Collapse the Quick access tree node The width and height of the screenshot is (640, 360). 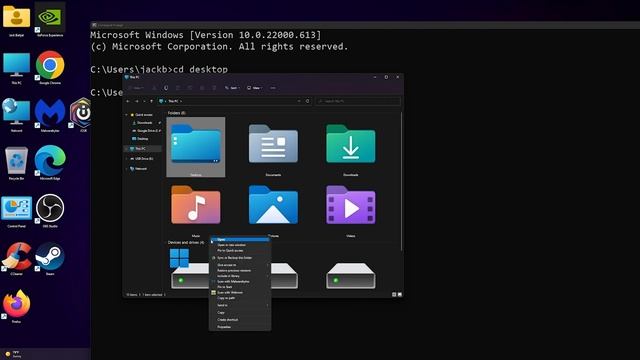coord(127,115)
